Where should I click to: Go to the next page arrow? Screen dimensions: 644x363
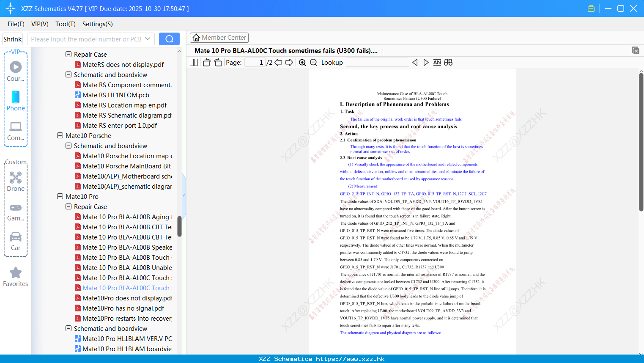coord(289,63)
